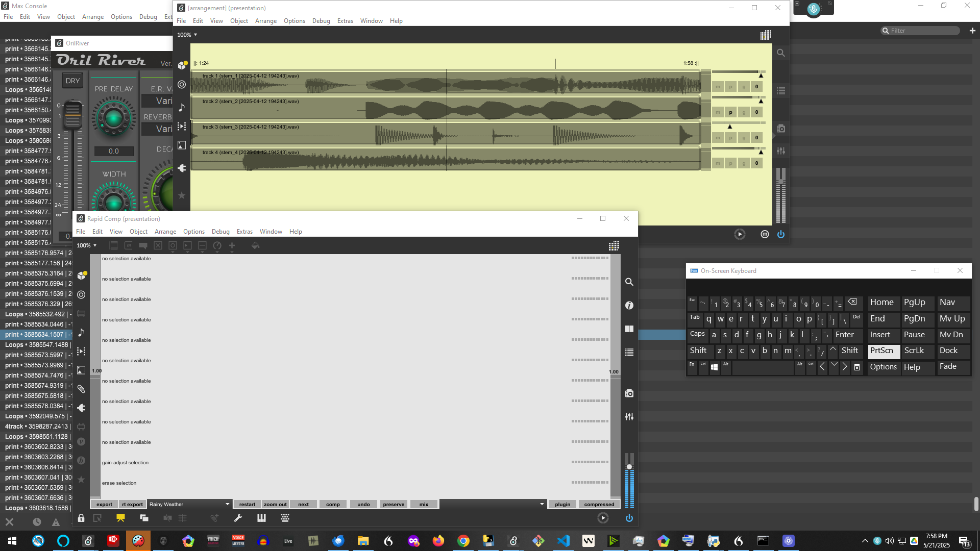Image resolution: width=980 pixels, height=551 pixels.
Task: Open Rainy Weather dropdown in Rapid Comp
Action: pos(189,504)
